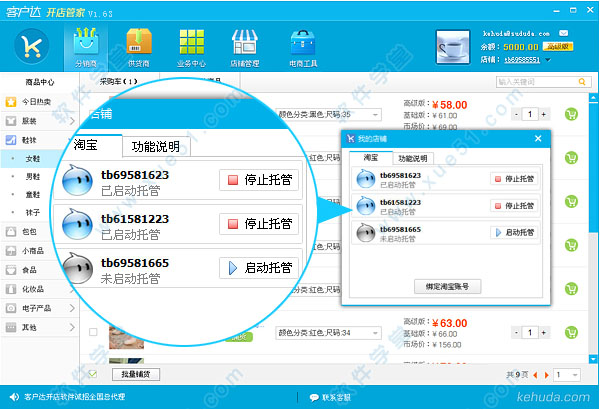The image size is (600, 410).
Task: Open the 颜色分类:黑色,尺码:35 dropdown
Action: click(329, 114)
